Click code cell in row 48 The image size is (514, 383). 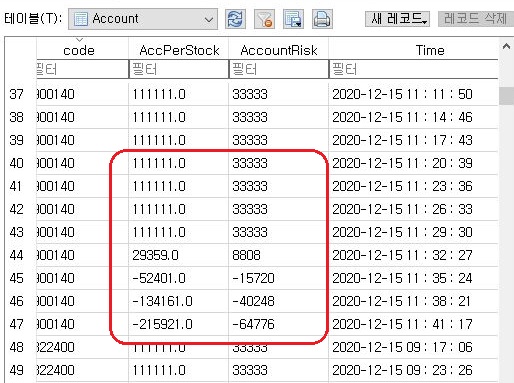[x=82, y=347]
